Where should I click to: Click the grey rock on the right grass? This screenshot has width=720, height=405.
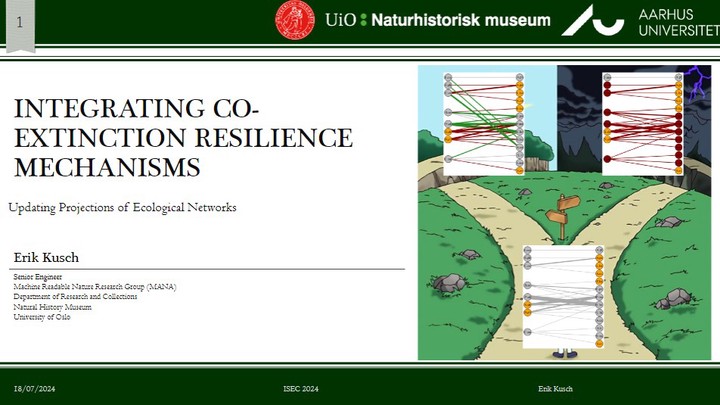675,297
